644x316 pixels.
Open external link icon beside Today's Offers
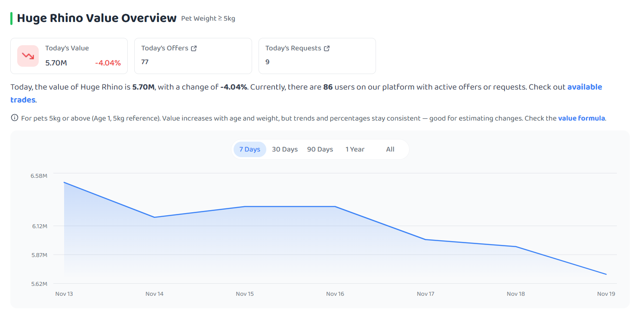tap(194, 48)
